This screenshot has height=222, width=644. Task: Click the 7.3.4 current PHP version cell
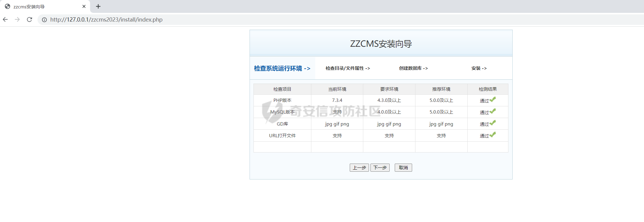[337, 100]
